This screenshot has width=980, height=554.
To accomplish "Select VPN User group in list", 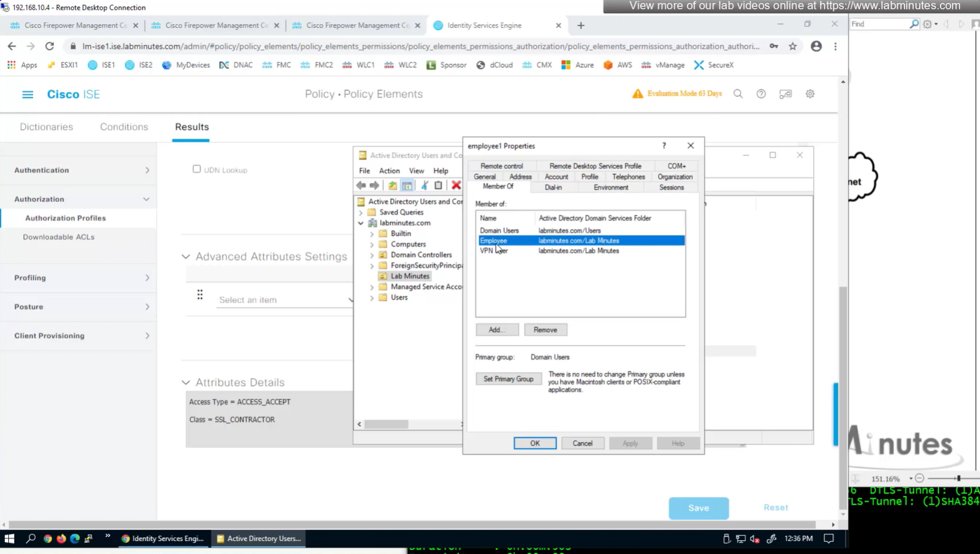I will (x=494, y=251).
